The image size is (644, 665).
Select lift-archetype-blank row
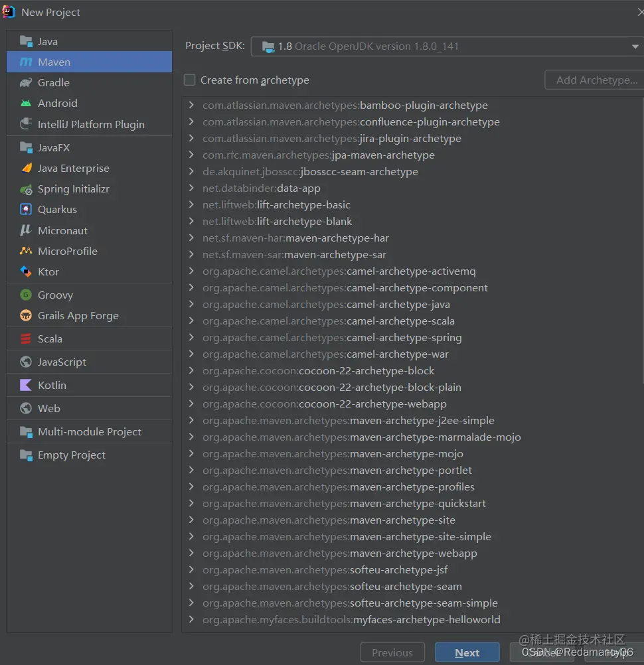(x=413, y=221)
